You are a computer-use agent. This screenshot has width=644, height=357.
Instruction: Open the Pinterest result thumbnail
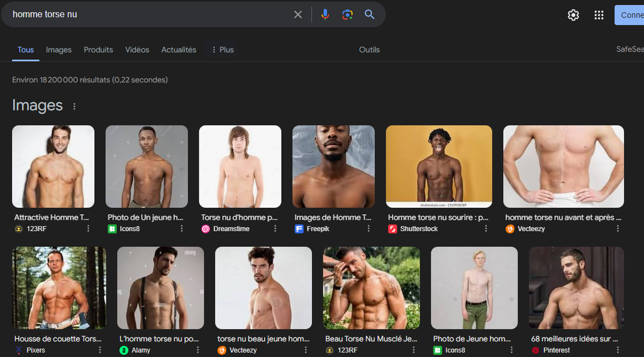[576, 288]
